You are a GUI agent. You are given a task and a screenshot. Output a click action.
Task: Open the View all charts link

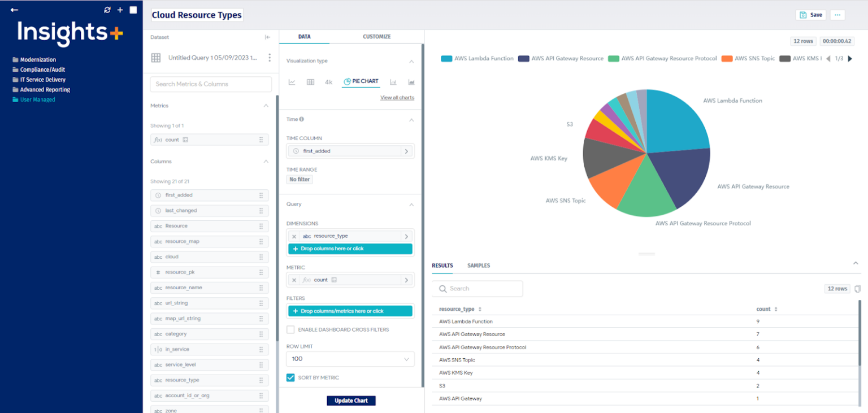coord(397,98)
